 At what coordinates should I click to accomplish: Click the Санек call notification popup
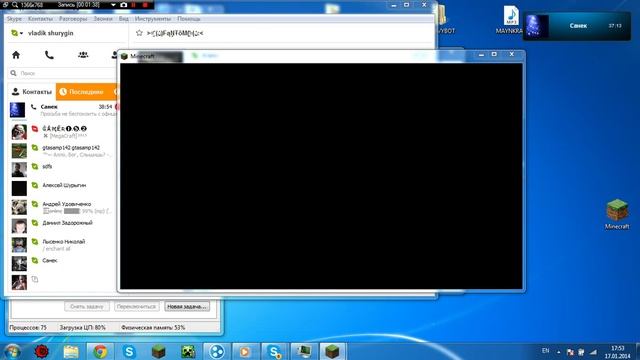(x=577, y=26)
